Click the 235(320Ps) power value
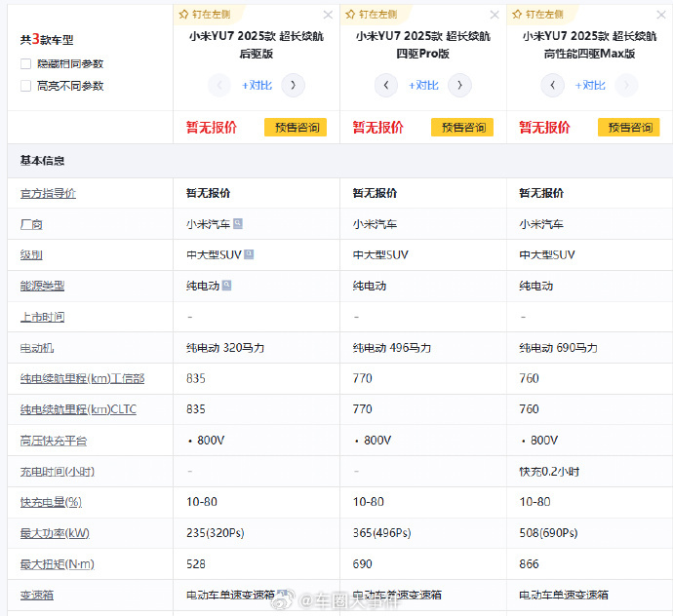Screen dimensions: 673x616 click(215, 533)
